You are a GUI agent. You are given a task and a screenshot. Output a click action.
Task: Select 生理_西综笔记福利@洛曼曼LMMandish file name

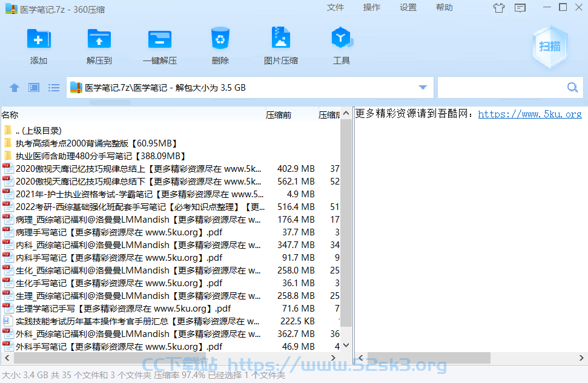pyautogui.click(x=139, y=296)
